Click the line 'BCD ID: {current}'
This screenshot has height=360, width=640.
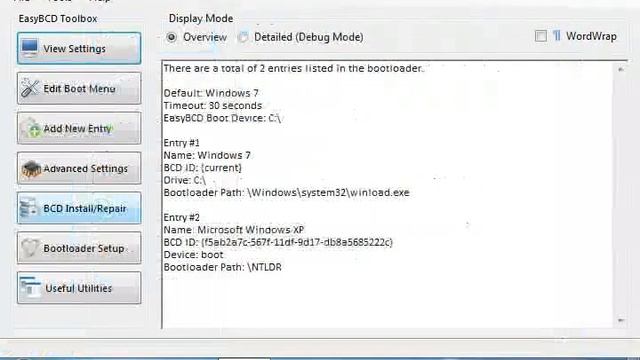tap(203, 168)
